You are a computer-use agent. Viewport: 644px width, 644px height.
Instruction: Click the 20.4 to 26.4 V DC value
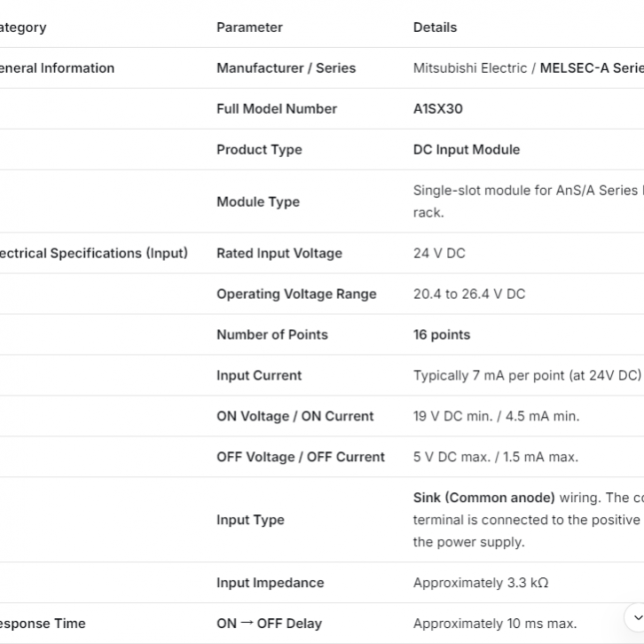tap(469, 294)
